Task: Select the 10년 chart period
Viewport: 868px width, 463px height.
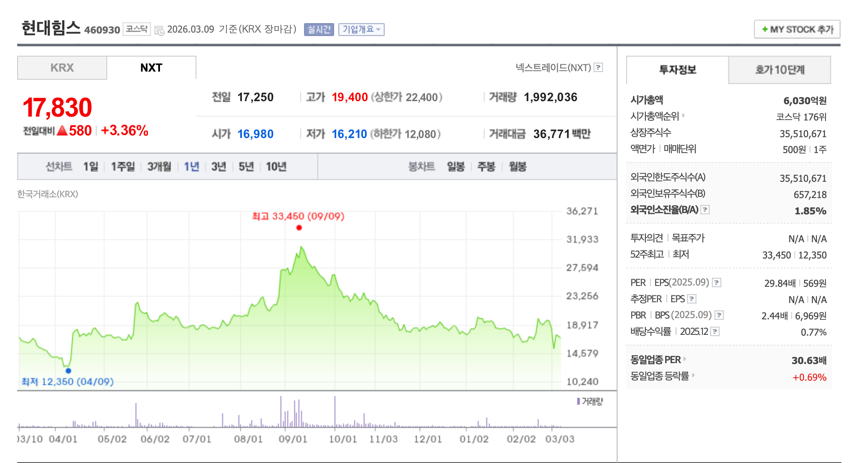Action: point(276,166)
